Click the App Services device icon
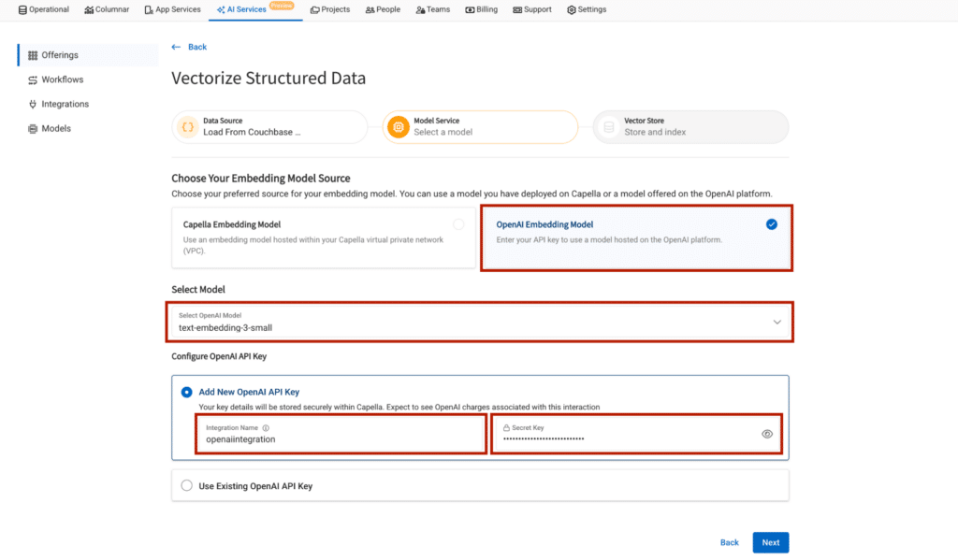Viewport: 958px width, 560px height. point(149,9)
